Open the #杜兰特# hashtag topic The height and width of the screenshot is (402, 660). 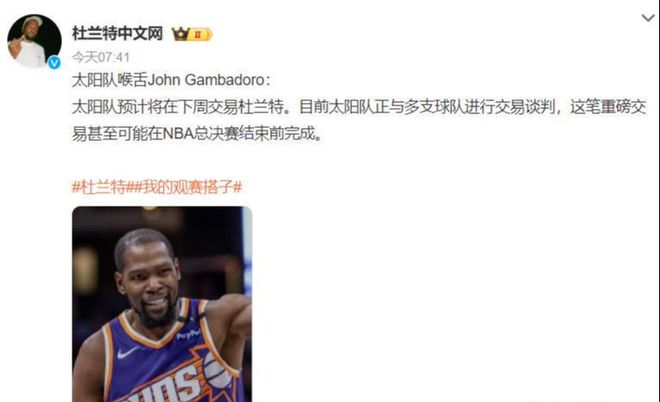tap(99, 186)
